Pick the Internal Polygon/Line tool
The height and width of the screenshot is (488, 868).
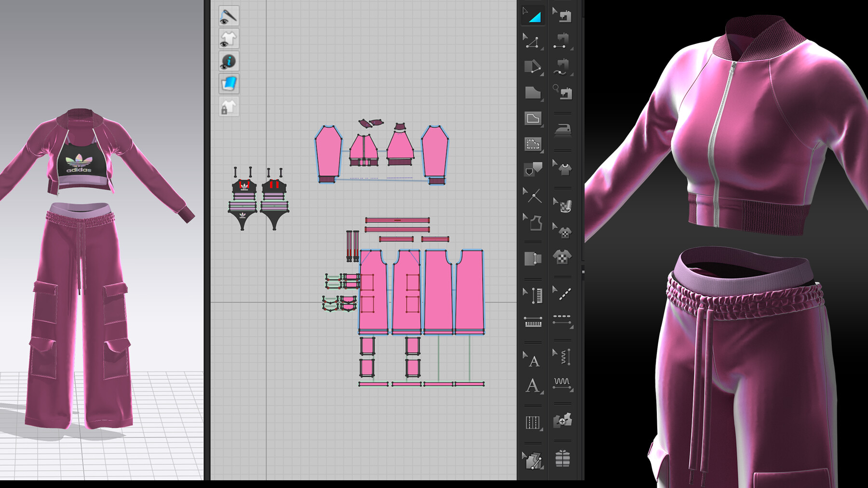[532, 119]
